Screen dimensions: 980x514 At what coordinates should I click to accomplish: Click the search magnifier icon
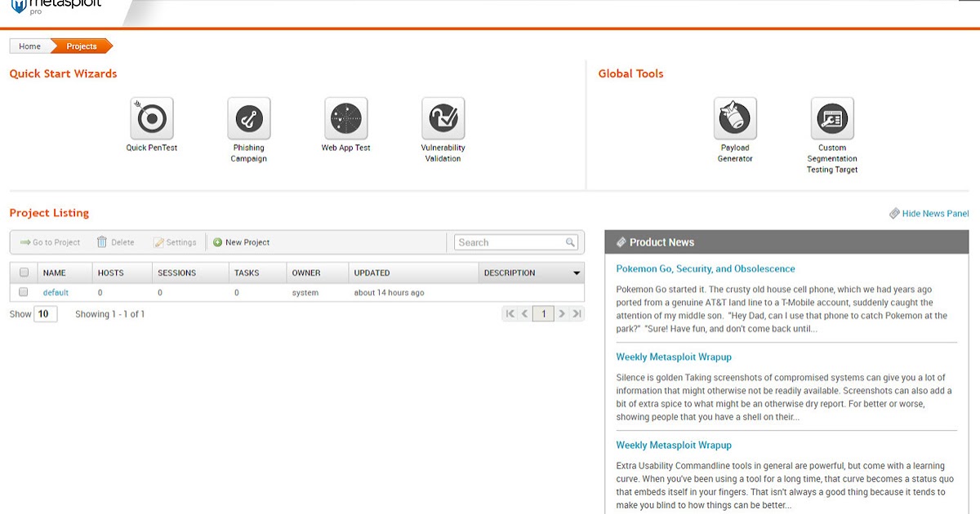[570, 242]
